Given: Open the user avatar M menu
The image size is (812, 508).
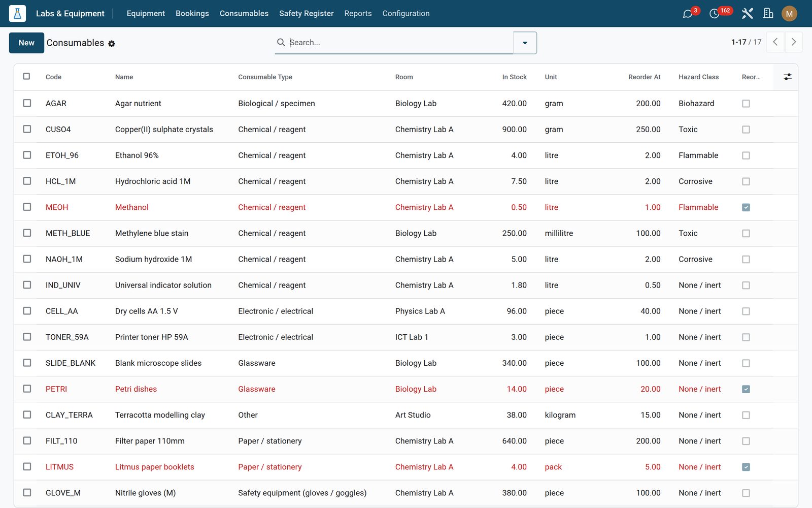Looking at the screenshot, I should coord(789,14).
